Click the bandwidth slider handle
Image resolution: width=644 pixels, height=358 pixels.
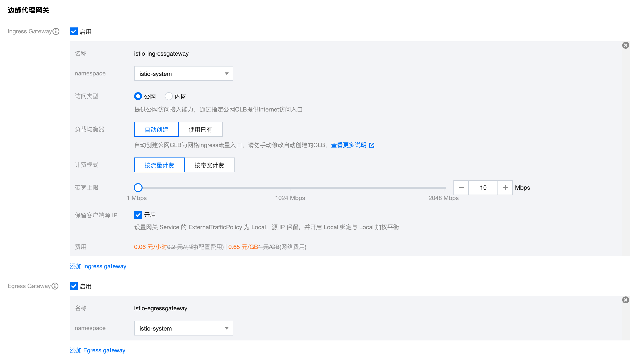coord(138,188)
